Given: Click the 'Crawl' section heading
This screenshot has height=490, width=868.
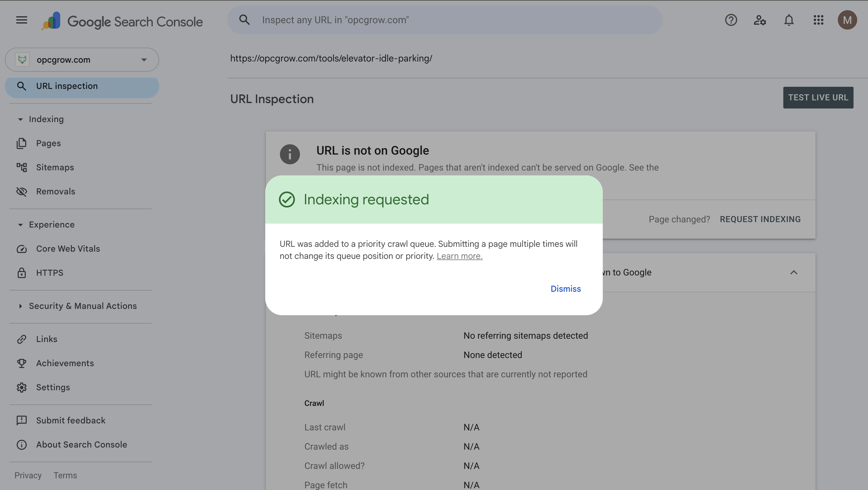Looking at the screenshot, I should coord(314,403).
